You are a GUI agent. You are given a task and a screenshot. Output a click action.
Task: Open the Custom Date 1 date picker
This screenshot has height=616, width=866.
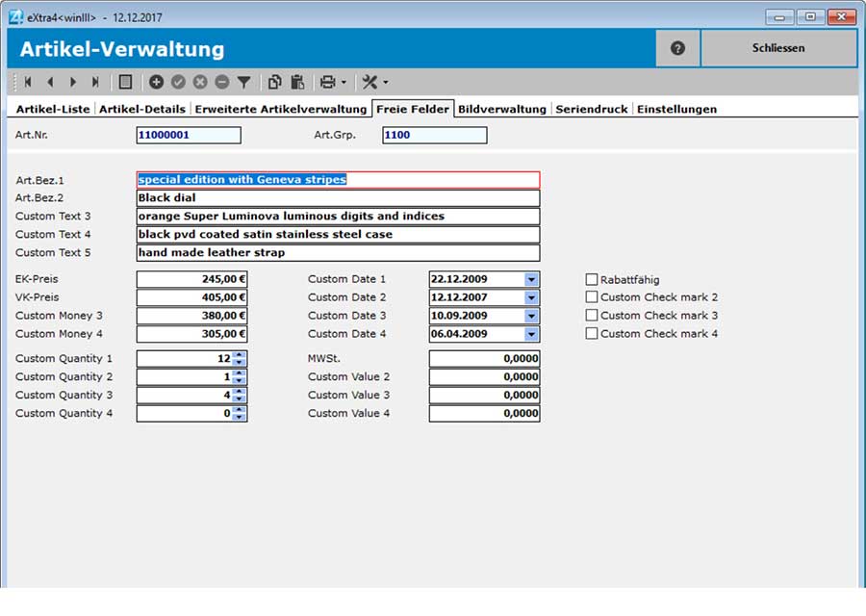(533, 279)
